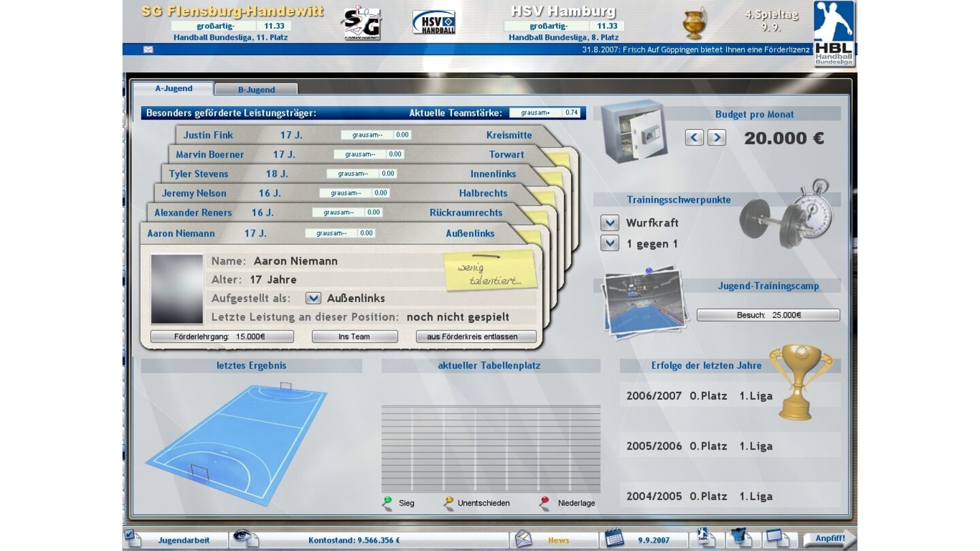Click the wenig talentiert sticky note
Screen dimensions: 980x551
pyautogui.click(x=490, y=271)
